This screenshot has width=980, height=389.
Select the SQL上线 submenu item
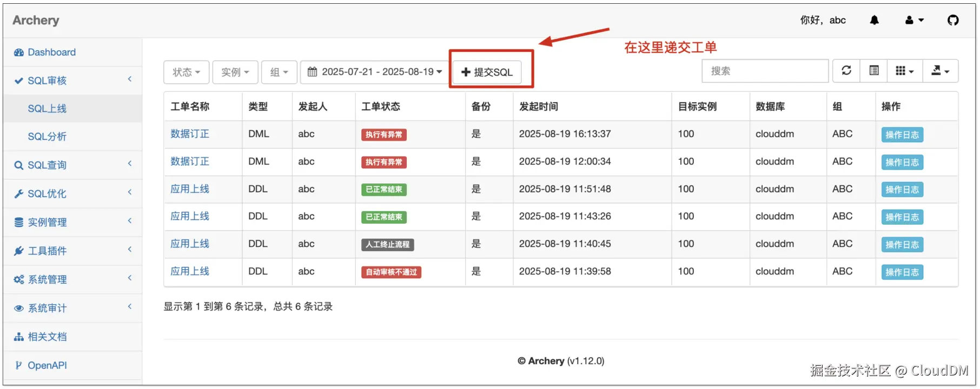[x=72, y=109]
